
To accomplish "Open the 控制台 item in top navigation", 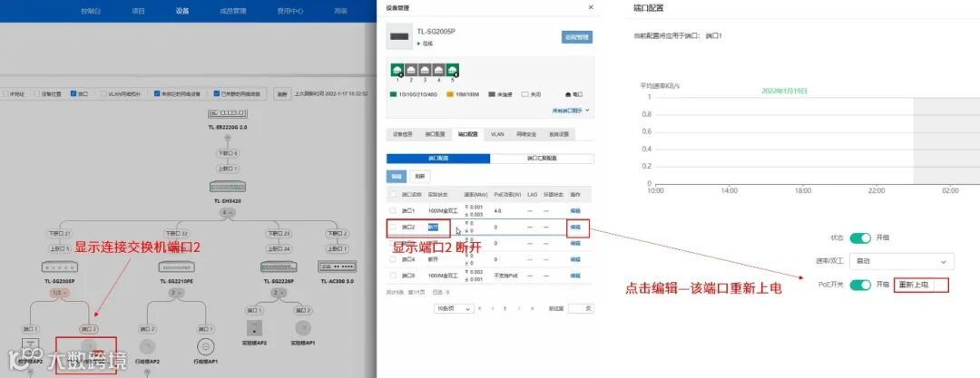I will 91,11.
